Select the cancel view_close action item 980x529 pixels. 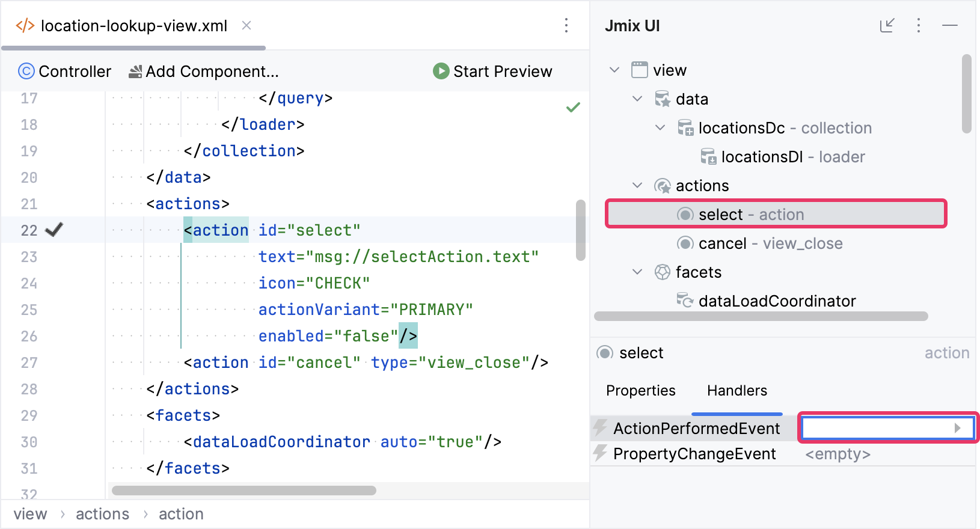[770, 243]
